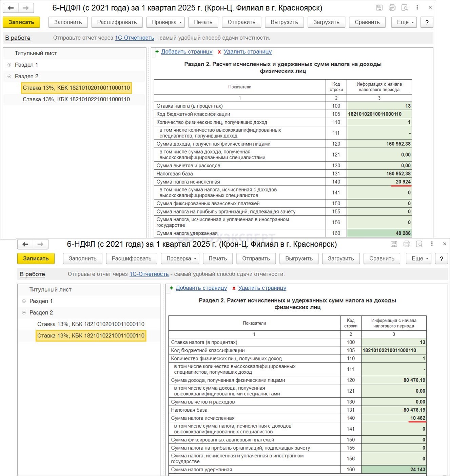The width and height of the screenshot is (450, 476).
Task: Expand Раздел 1 in the upper window tree
Action: coord(9,65)
